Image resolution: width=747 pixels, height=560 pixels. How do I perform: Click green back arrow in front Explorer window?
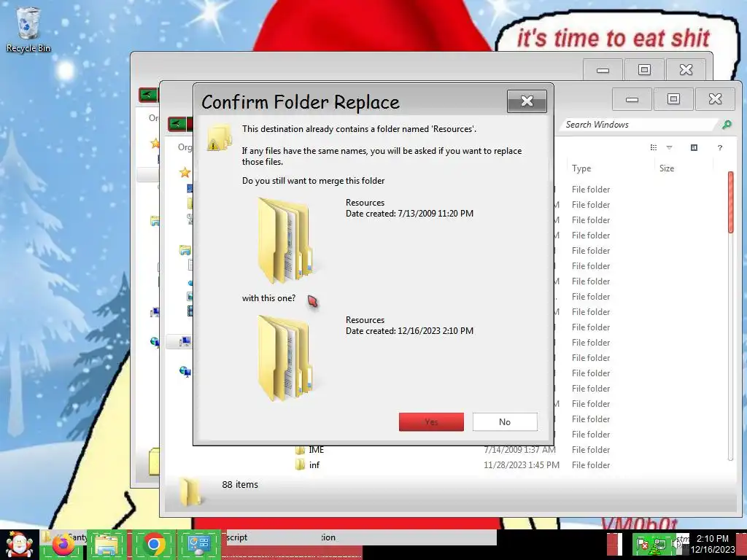(177, 124)
